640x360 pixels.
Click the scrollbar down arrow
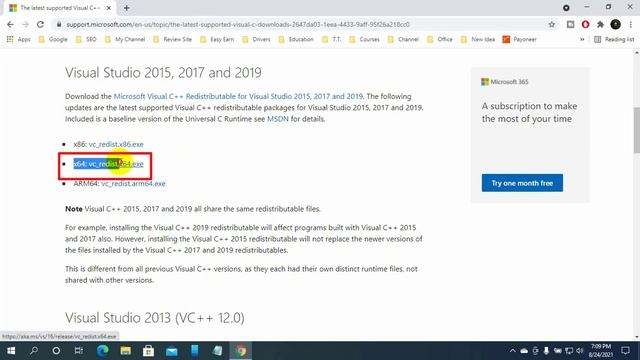(x=636, y=337)
